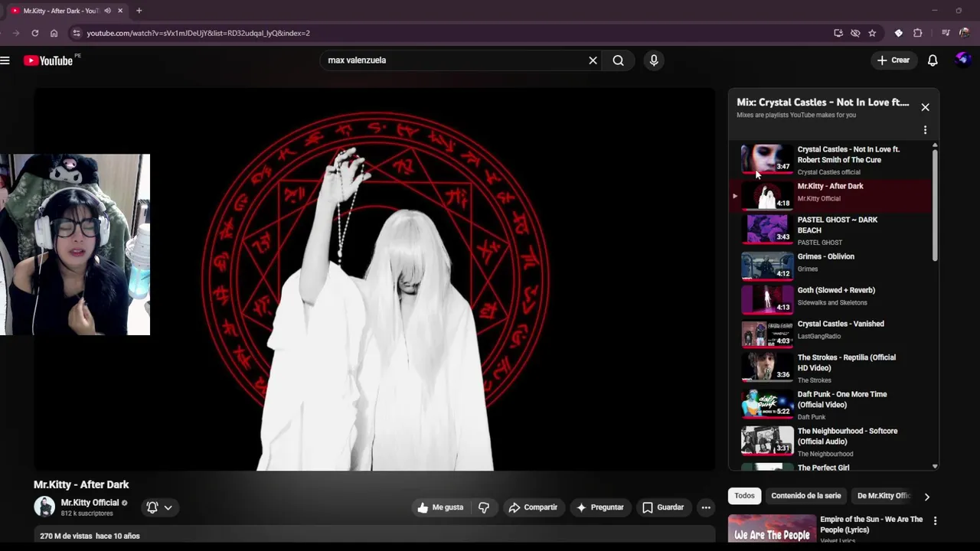Install app icon in address bar

838,33
